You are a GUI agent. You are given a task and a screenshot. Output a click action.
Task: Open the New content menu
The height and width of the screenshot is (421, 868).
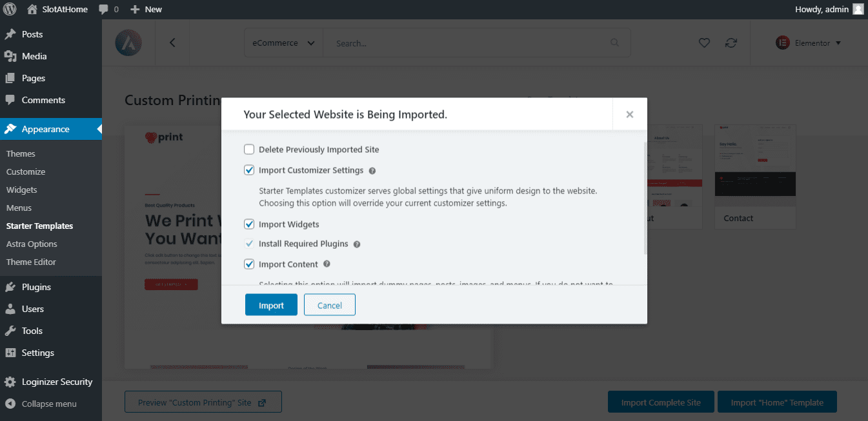coord(146,9)
